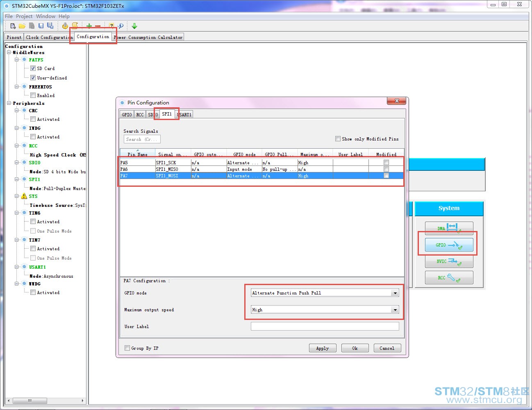
Task: Collapse the TIM6 node expander
Action: pyautogui.click(x=17, y=213)
